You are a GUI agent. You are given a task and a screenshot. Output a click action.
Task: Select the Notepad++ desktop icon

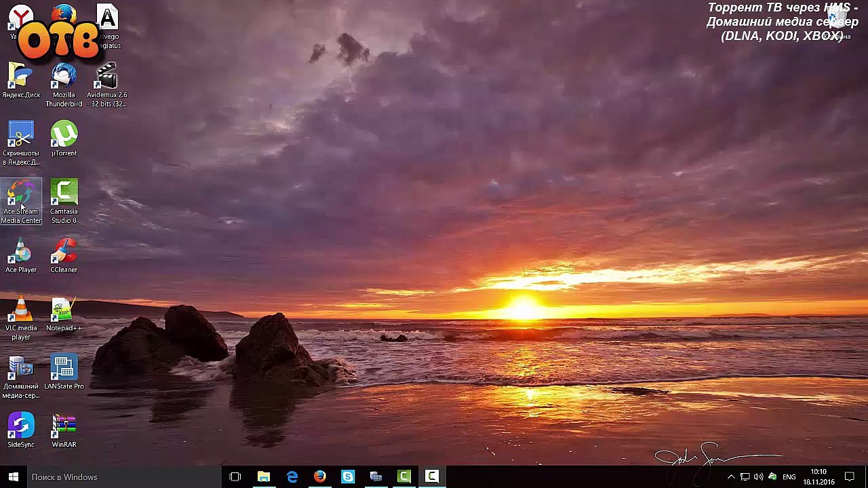[64, 314]
